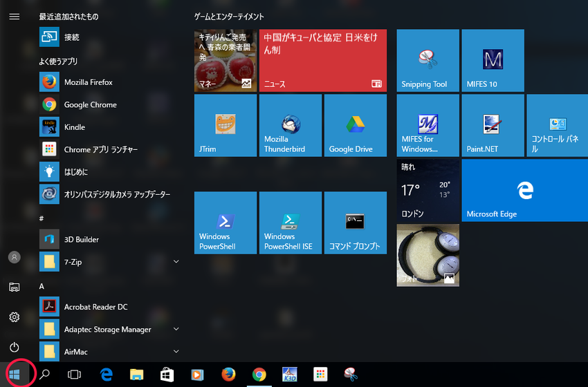The image size is (588, 387).
Task: Open the コマンド プロンプト tile
Action: pyautogui.click(x=355, y=223)
